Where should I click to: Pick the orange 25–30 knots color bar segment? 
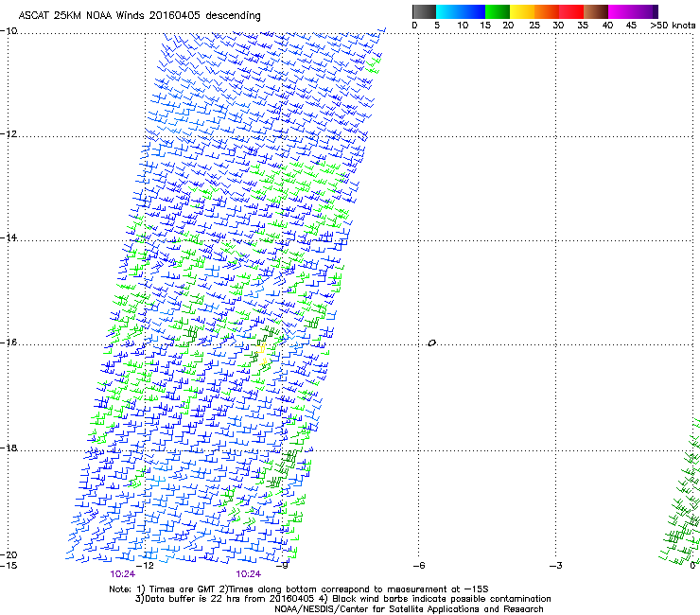tap(547, 11)
